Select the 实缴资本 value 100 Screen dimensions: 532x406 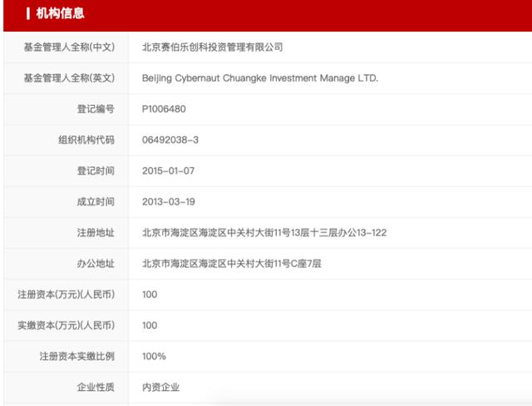[150, 325]
